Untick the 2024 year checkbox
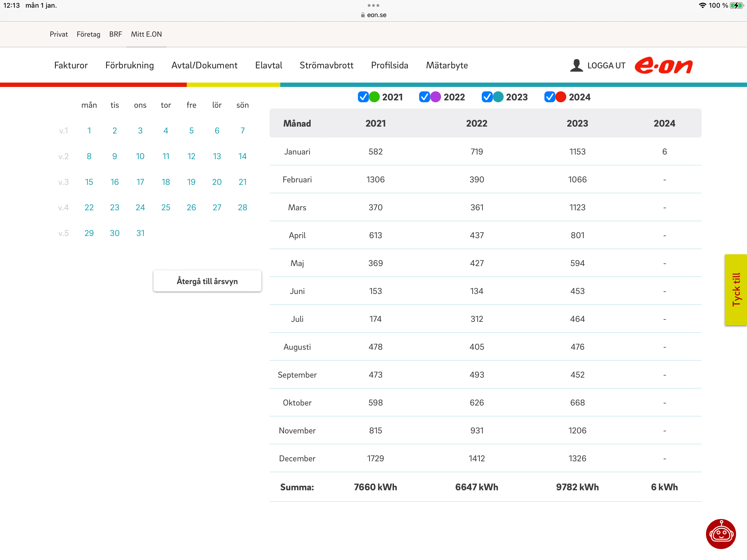This screenshot has height=560, width=747. [x=549, y=97]
